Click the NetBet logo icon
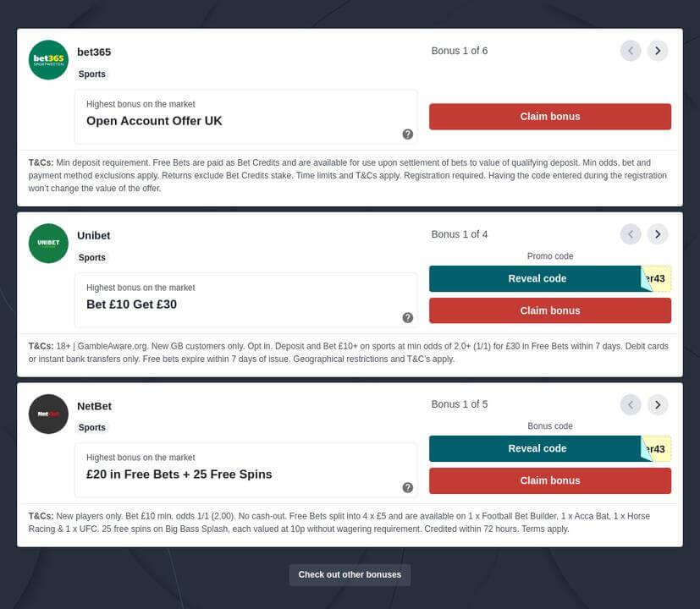The width and height of the screenshot is (700, 609). [x=48, y=414]
